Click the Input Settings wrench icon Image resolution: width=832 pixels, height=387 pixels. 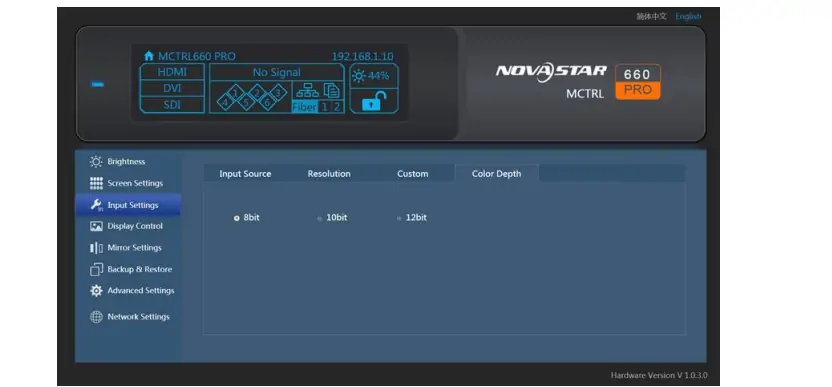(97, 205)
